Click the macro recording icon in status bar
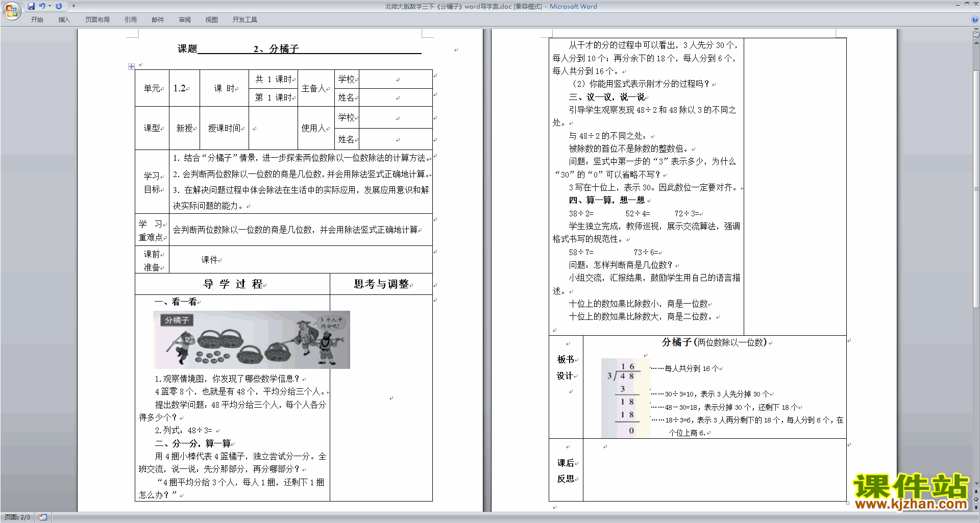This screenshot has height=523, width=980. coord(43,517)
